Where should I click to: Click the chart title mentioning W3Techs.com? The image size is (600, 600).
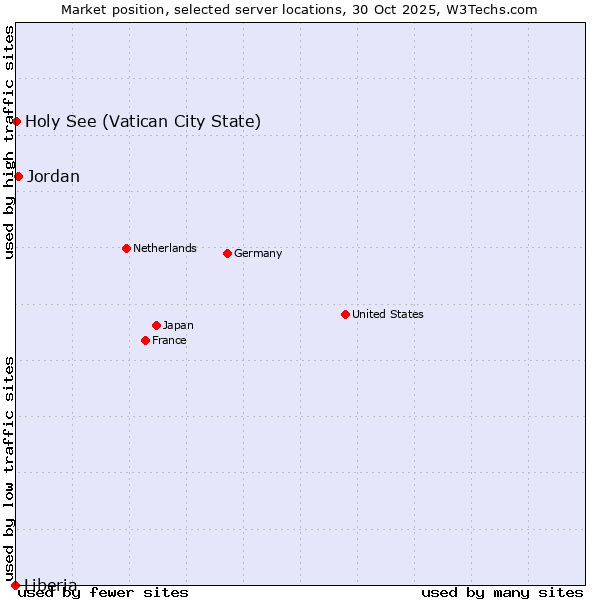point(299,9)
